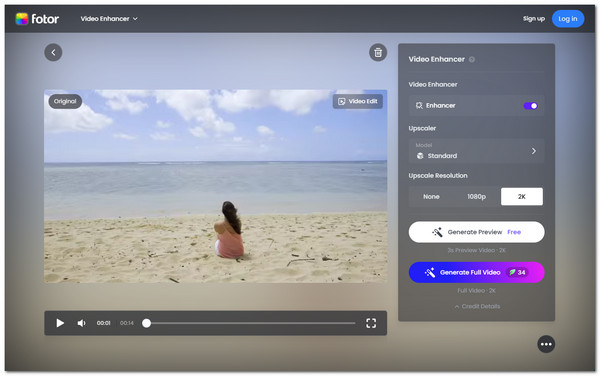The width and height of the screenshot is (600, 376).
Task: Open Video Edit tool
Action: click(x=357, y=101)
